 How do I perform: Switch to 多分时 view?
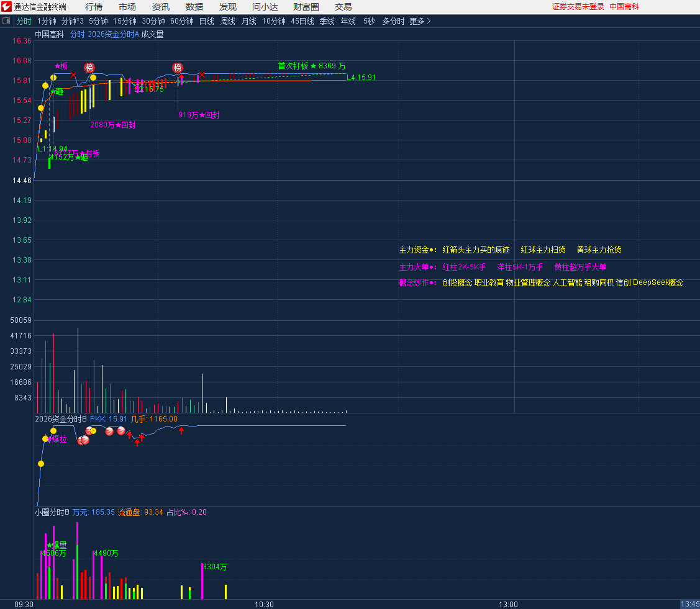[393, 21]
